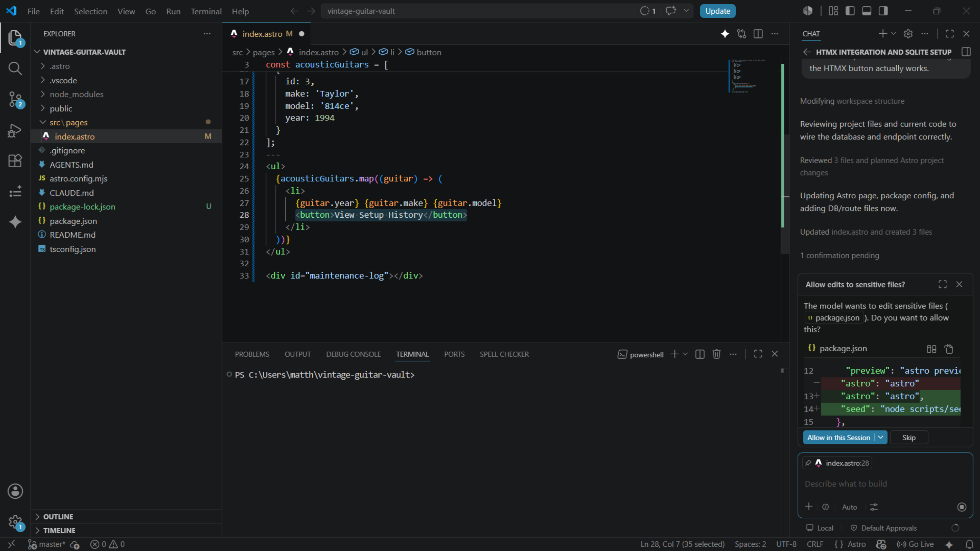The height and width of the screenshot is (551, 980).
Task: Open Manage gear in activity bar
Action: (15, 522)
